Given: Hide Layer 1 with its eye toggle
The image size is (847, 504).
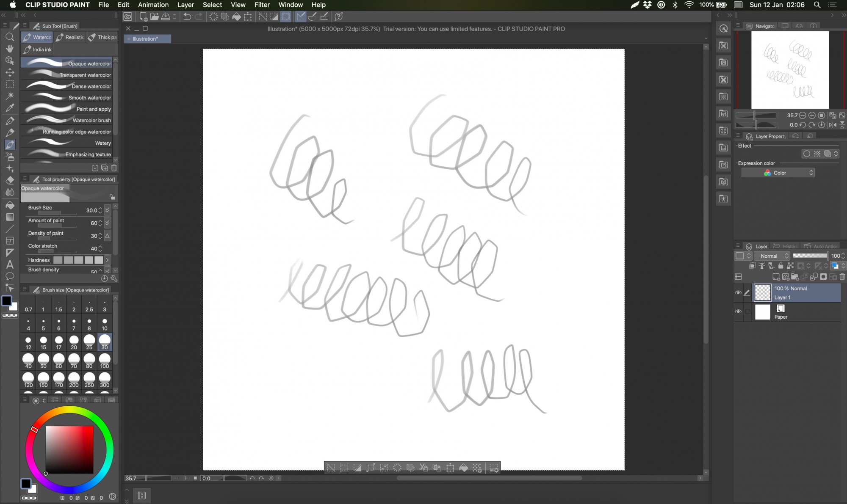Looking at the screenshot, I should coord(737,292).
